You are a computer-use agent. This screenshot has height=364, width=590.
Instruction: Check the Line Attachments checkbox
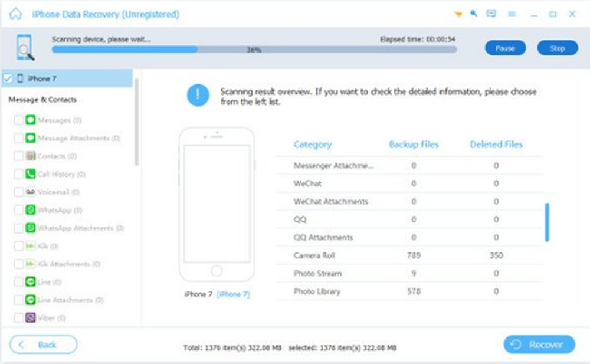click(18, 300)
